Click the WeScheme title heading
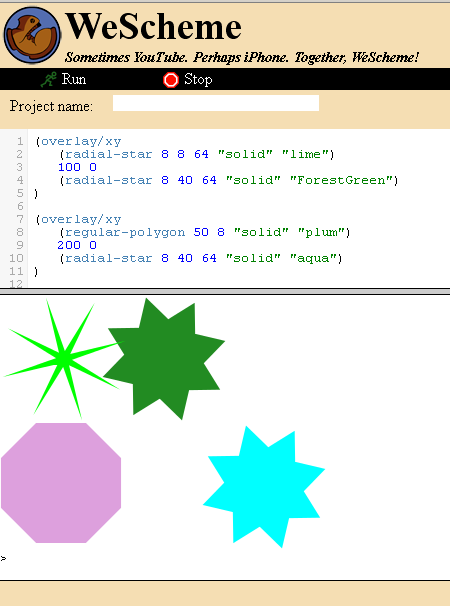The height and width of the screenshot is (606, 450). 153,26
